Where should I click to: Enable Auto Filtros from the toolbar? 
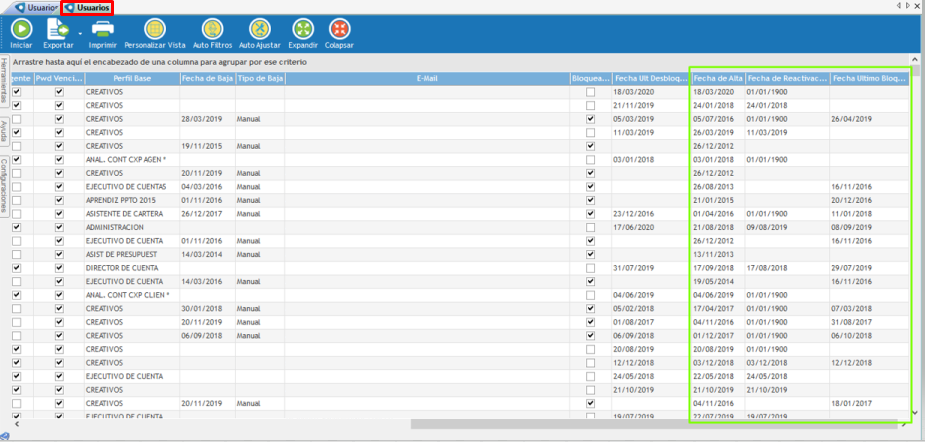tap(212, 29)
